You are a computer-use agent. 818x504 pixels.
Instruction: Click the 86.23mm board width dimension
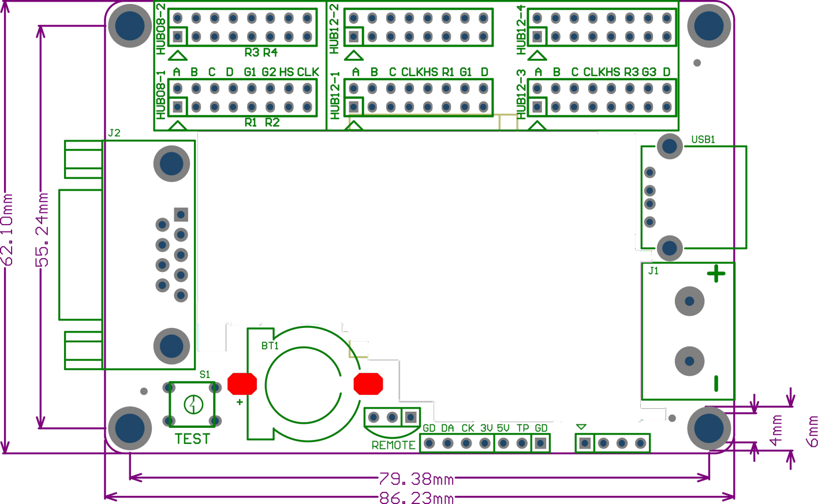click(x=416, y=498)
